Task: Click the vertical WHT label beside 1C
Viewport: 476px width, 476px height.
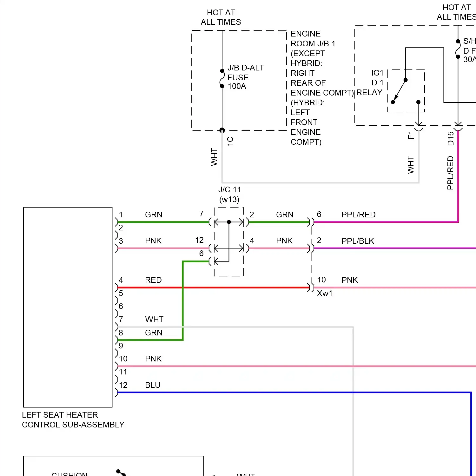Action: 214,157
